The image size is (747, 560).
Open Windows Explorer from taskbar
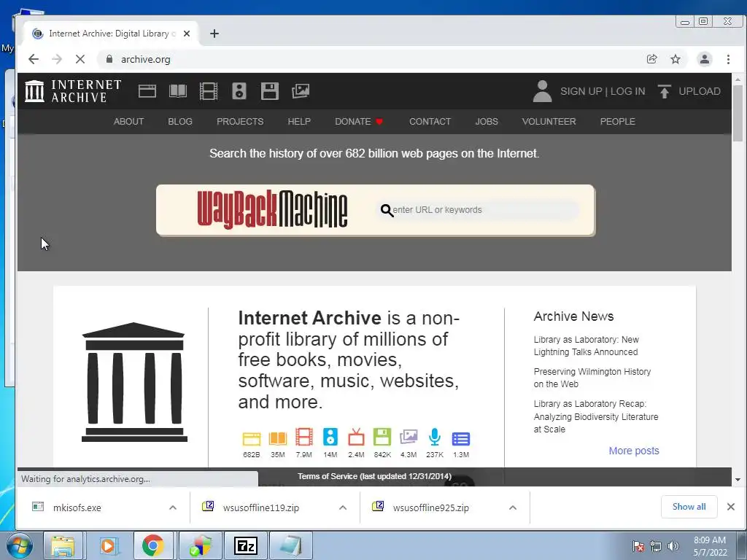pyautogui.click(x=63, y=545)
